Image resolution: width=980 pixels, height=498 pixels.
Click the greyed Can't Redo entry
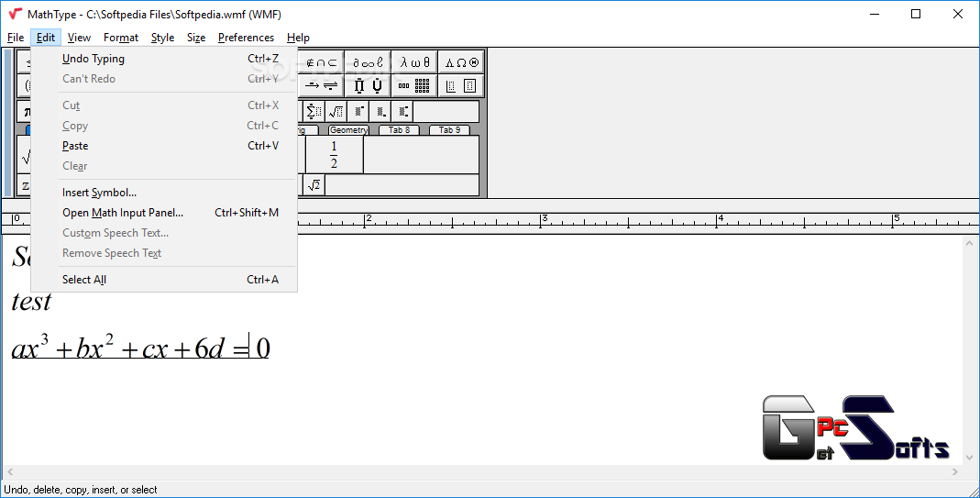[164, 79]
